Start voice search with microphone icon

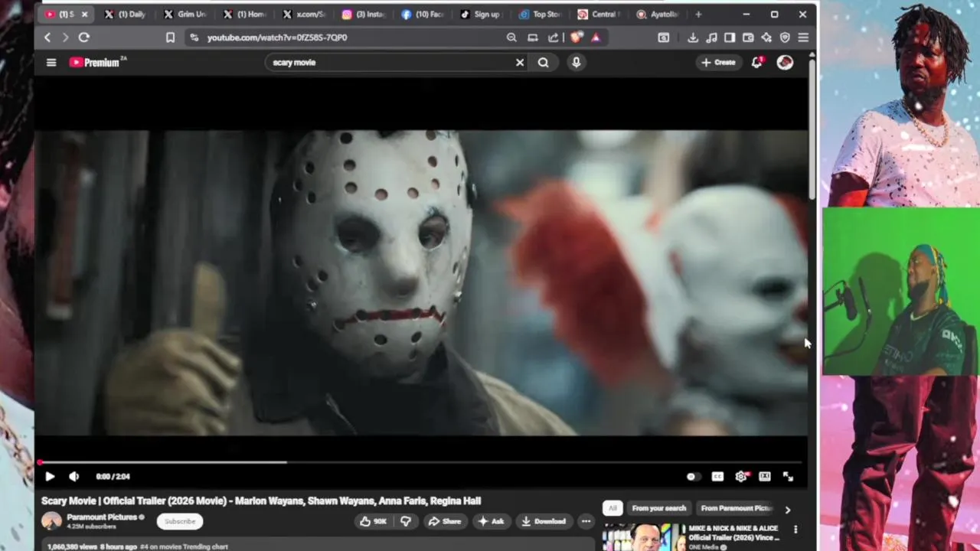click(577, 63)
